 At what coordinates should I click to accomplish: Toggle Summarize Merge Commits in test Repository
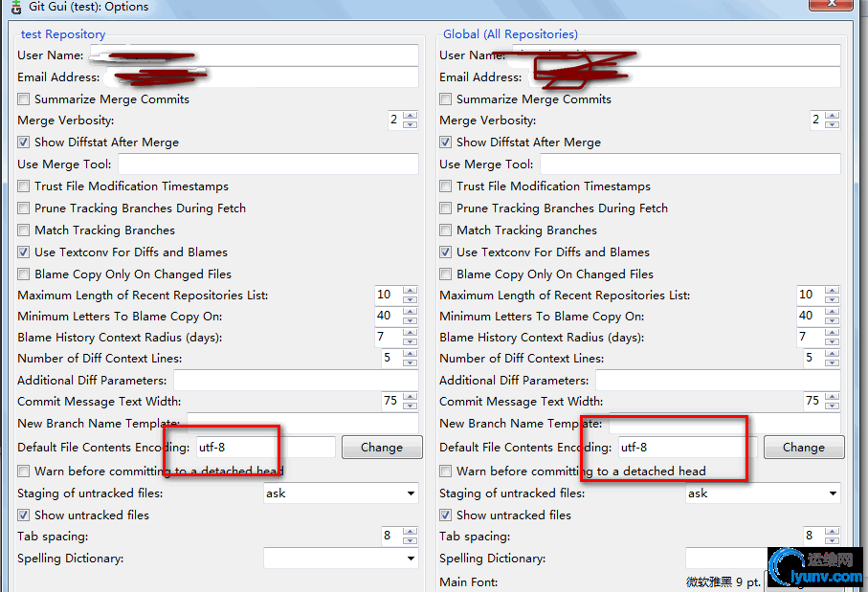[x=23, y=99]
